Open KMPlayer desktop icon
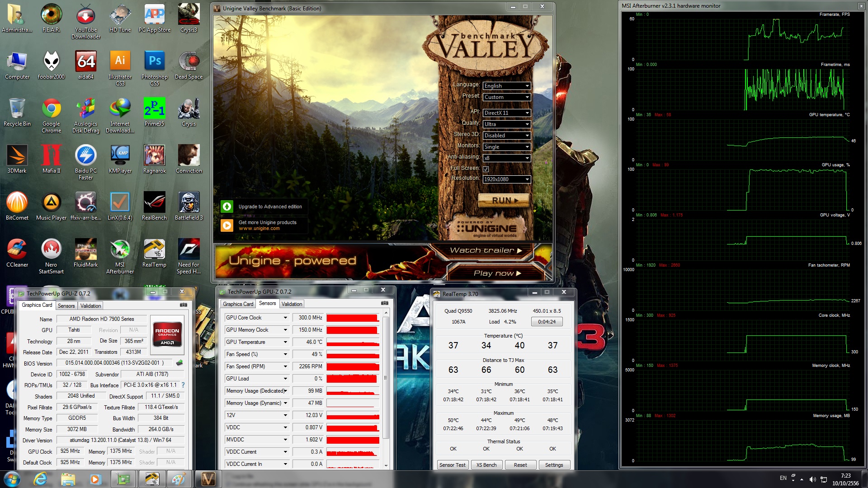 tap(120, 159)
